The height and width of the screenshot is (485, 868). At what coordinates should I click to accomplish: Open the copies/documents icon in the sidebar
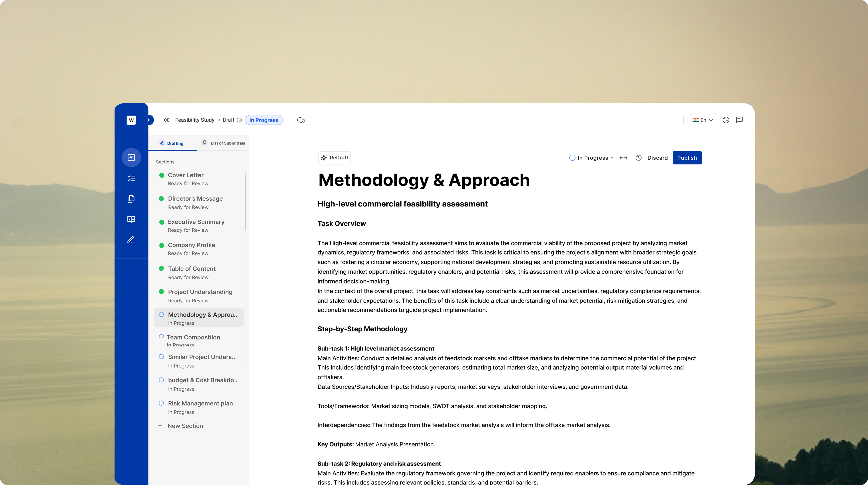coord(131,198)
